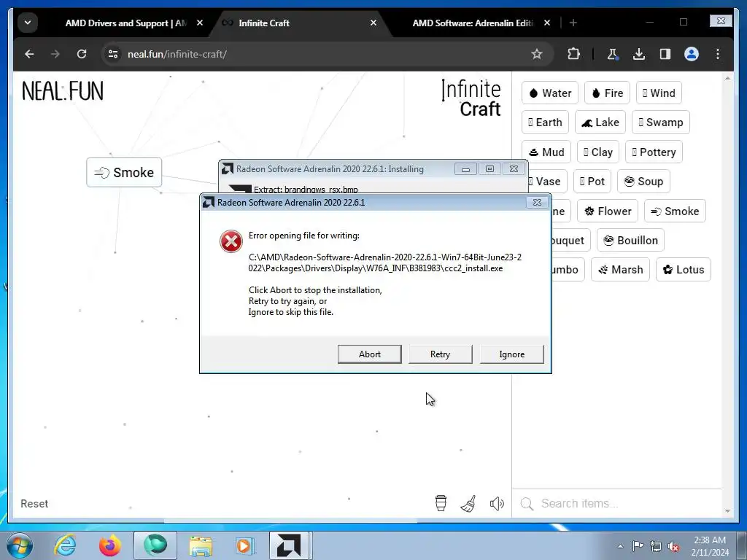Bookmark this page with star icon
This screenshot has height=560, width=747.
(537, 54)
